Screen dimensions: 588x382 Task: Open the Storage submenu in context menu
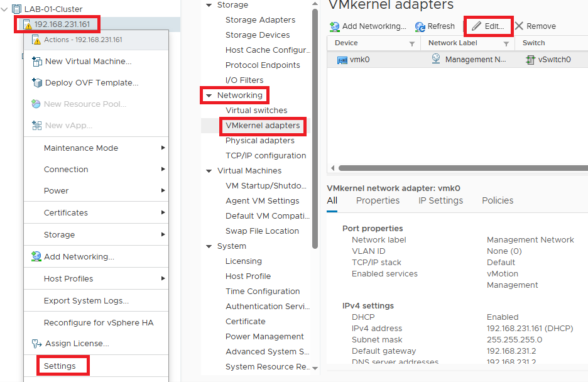tap(96, 235)
